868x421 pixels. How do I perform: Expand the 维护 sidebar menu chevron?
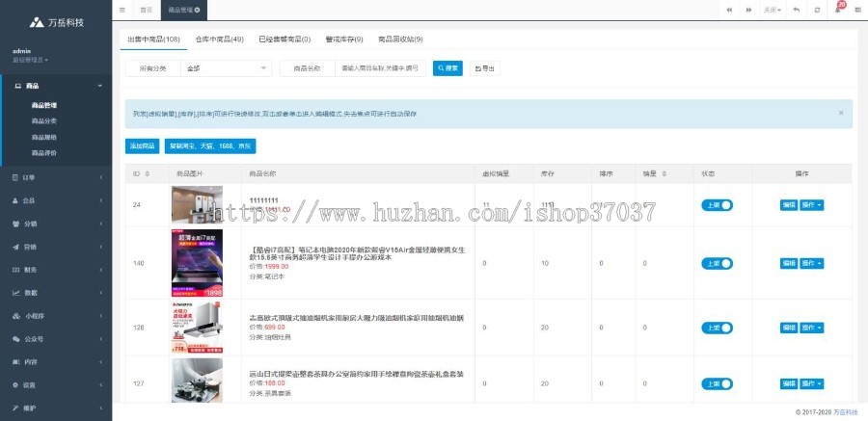[x=100, y=408]
